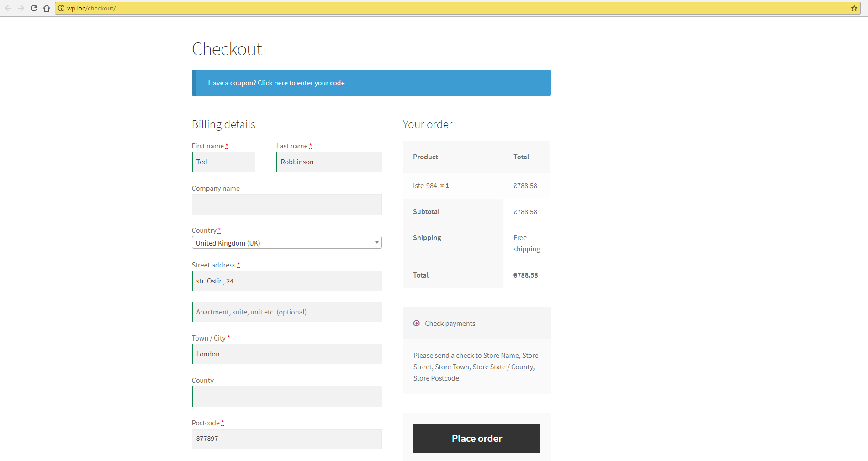The image size is (868, 461).
Task: Click the Your order heading
Action: pos(428,125)
